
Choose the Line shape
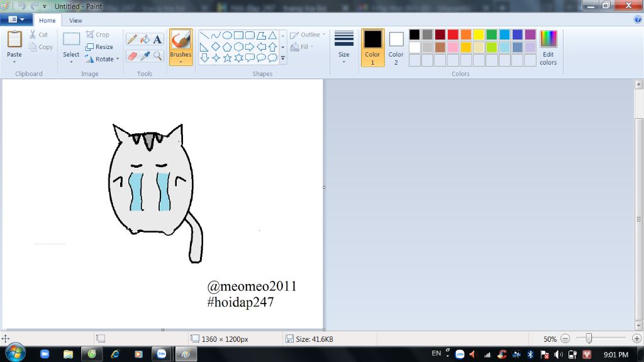coord(204,36)
